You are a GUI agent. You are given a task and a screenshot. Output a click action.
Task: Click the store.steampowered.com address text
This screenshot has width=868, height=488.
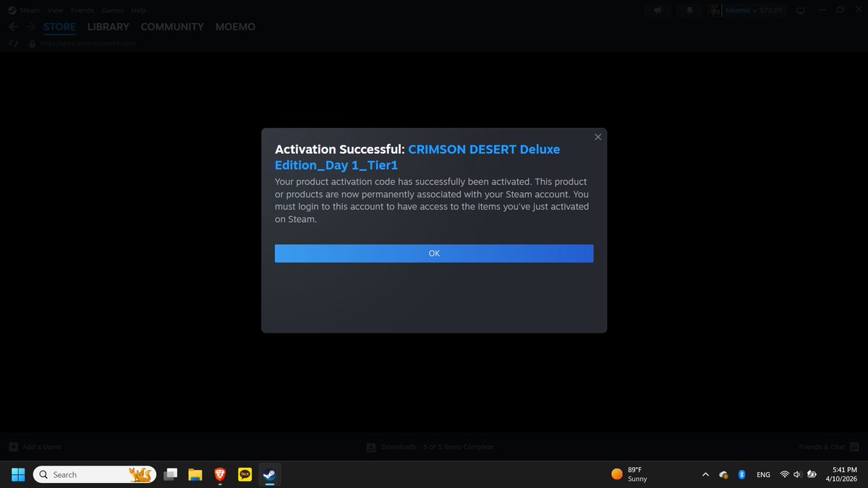[88, 43]
